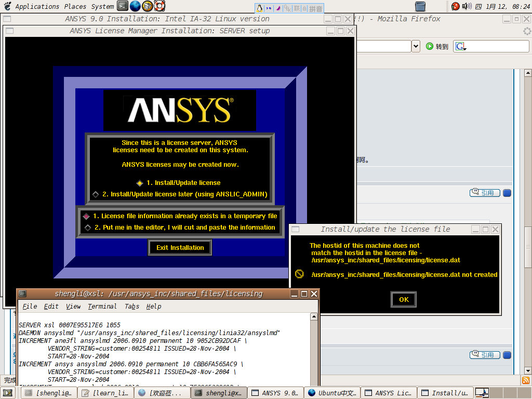The image size is (532, 399).
Task: Open the Applications menu
Action: (x=37, y=6)
